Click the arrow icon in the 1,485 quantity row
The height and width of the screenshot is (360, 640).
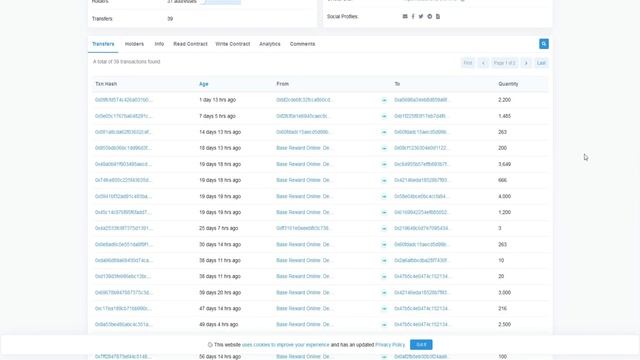[x=384, y=116]
